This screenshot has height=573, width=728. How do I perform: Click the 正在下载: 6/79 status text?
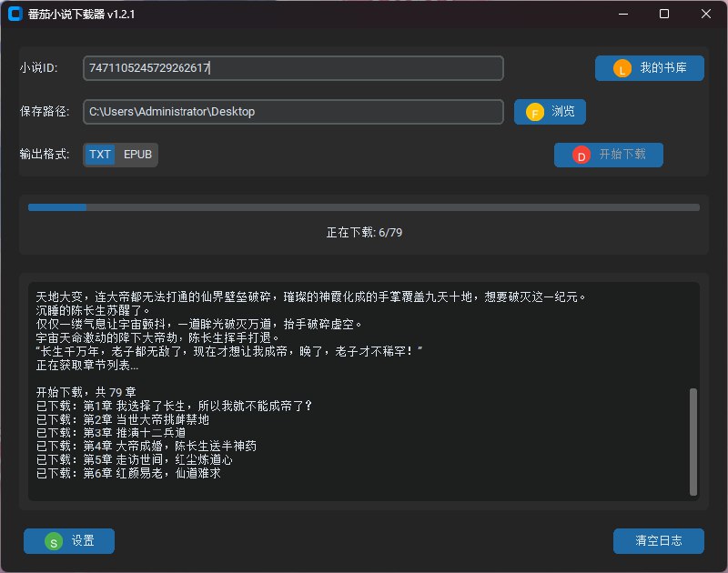364,232
